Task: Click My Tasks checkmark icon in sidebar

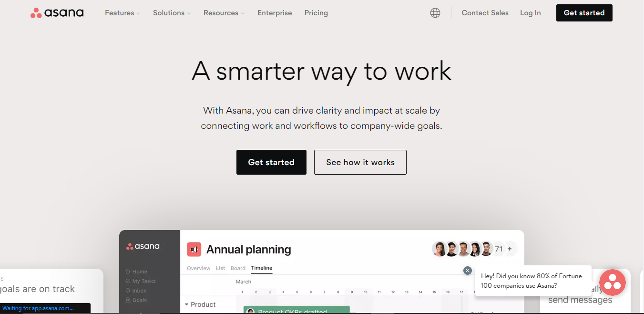Action: click(x=128, y=281)
